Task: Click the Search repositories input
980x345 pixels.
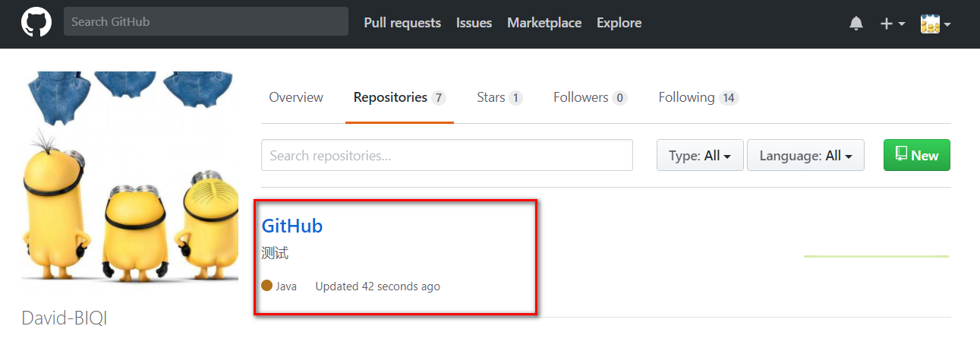Action: [447, 155]
